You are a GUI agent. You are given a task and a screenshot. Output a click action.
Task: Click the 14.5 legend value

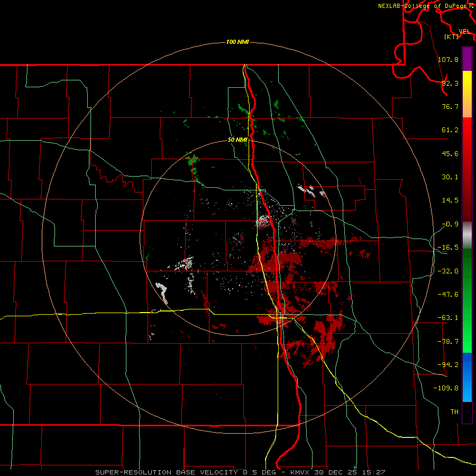(x=450, y=200)
